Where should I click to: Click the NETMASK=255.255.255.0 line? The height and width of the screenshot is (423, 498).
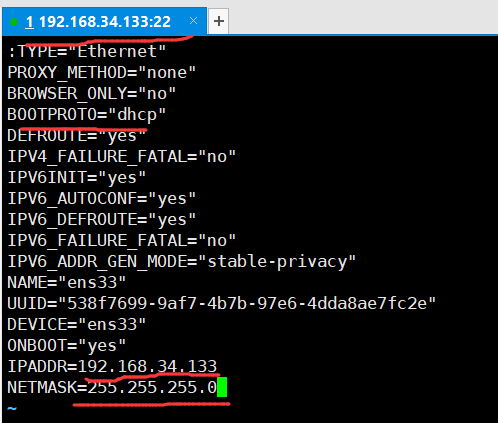click(112, 387)
